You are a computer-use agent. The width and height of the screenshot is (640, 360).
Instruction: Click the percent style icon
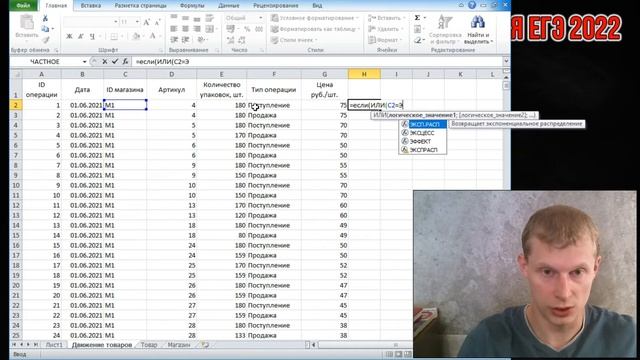[247, 29]
